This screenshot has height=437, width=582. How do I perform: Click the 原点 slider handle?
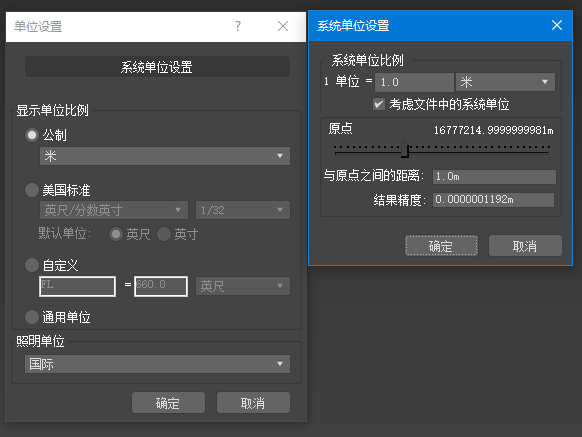coord(405,150)
